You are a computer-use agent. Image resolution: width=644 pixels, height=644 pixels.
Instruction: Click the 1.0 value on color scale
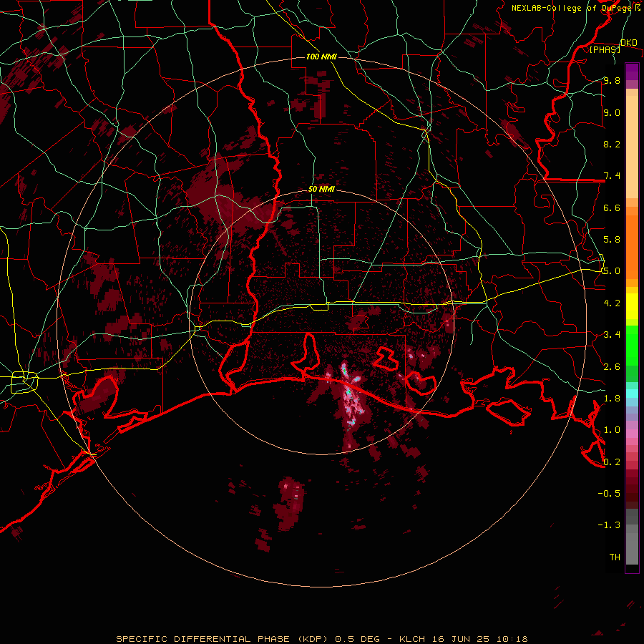pos(612,430)
